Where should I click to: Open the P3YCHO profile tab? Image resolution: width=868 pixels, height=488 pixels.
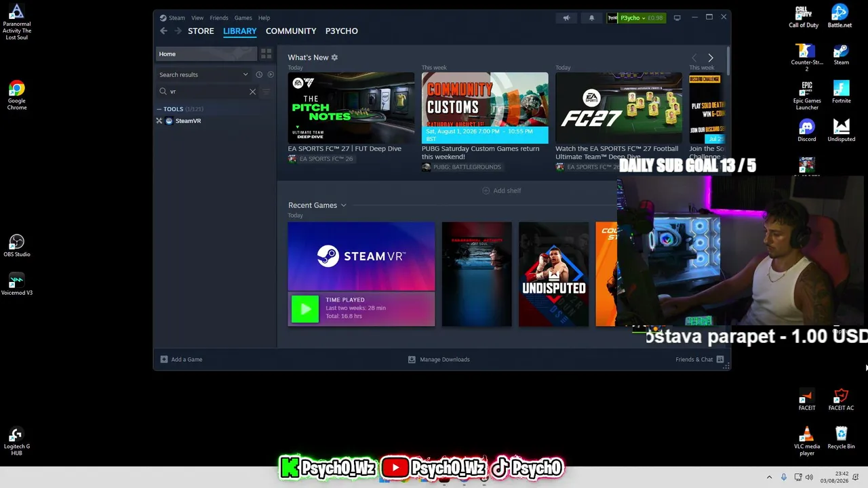click(x=342, y=31)
